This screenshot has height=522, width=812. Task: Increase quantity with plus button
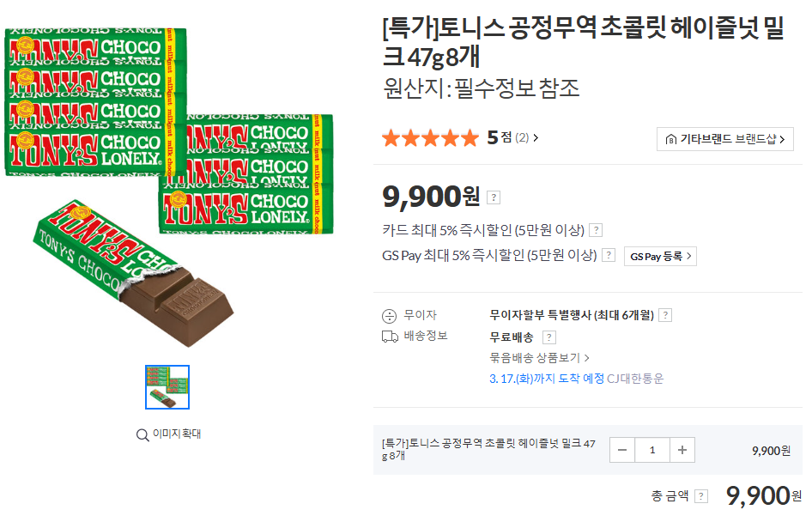(x=682, y=450)
